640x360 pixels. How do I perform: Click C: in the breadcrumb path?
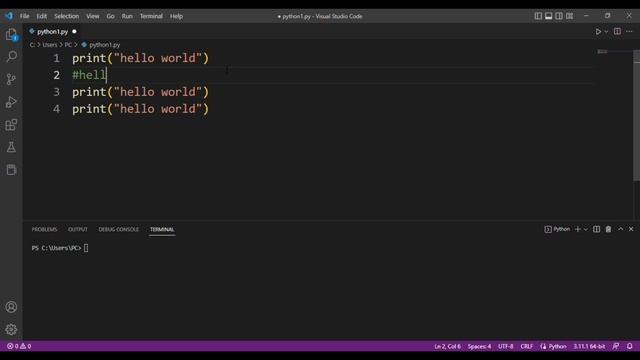32,45
